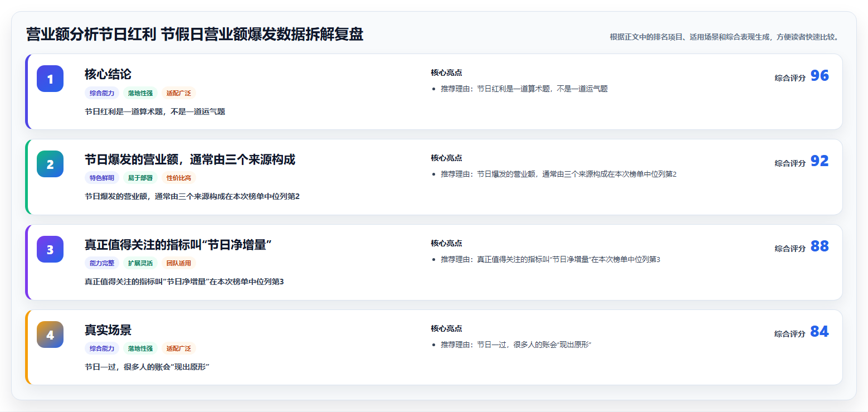The height and width of the screenshot is (412, 868).
Task: Click the 能力完整 tag
Action: click(x=102, y=263)
